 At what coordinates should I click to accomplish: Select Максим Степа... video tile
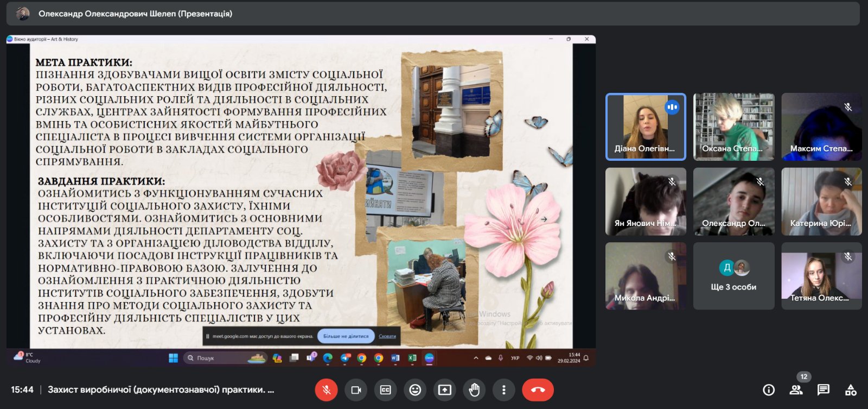coord(821,127)
